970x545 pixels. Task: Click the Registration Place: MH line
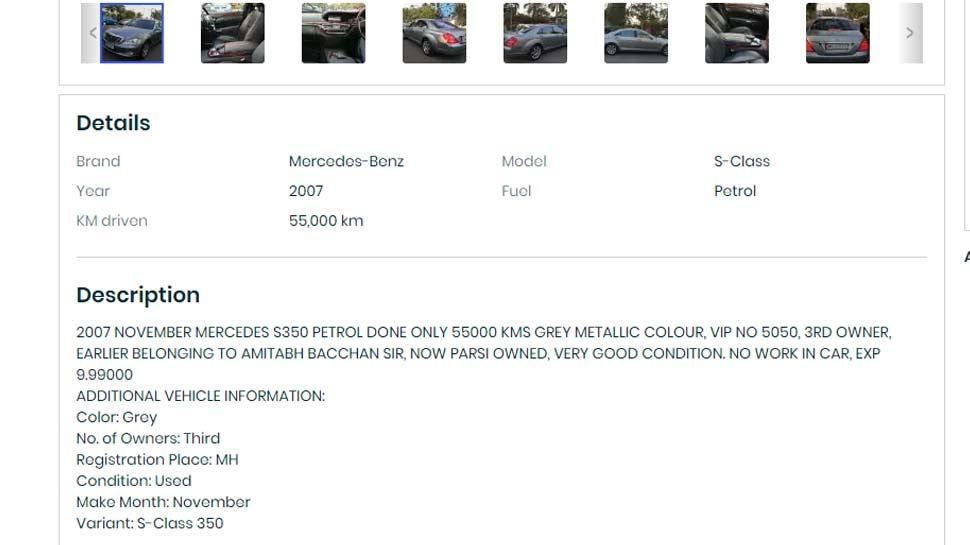pos(157,460)
